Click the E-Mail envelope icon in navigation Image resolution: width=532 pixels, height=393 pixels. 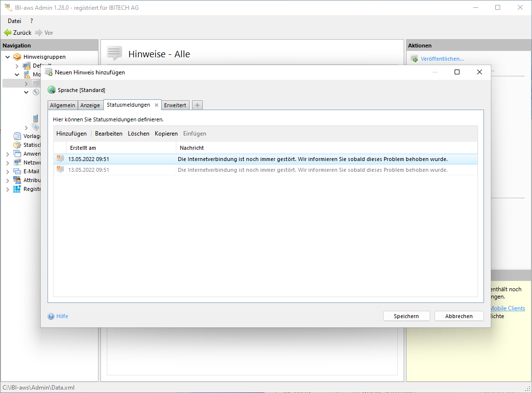tap(17, 171)
